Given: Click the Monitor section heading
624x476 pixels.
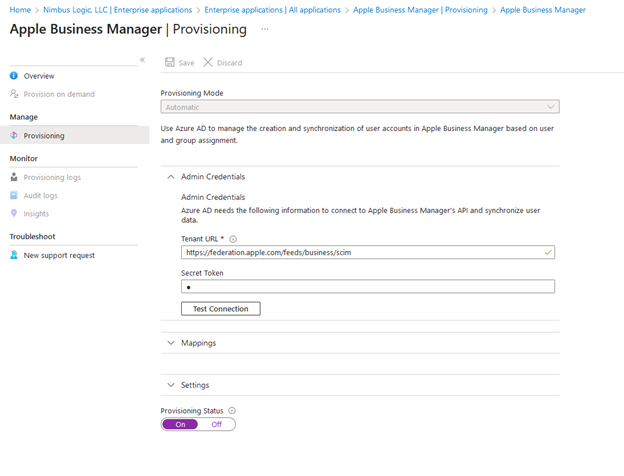Looking at the screenshot, I should [x=24, y=158].
